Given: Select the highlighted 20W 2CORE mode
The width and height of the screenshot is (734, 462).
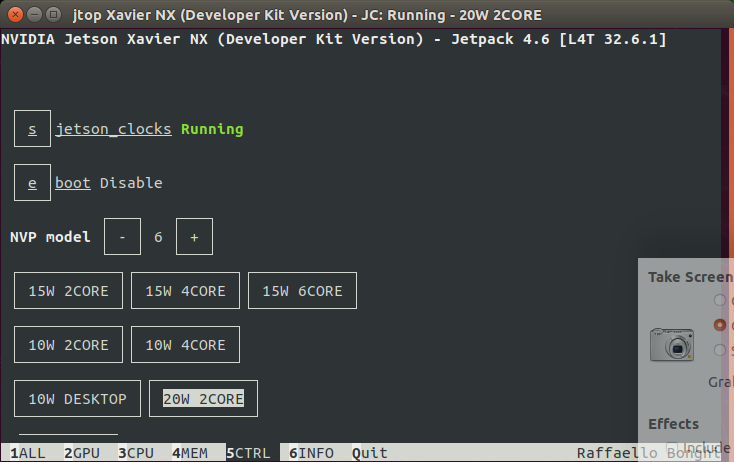Looking at the screenshot, I should [203, 398].
